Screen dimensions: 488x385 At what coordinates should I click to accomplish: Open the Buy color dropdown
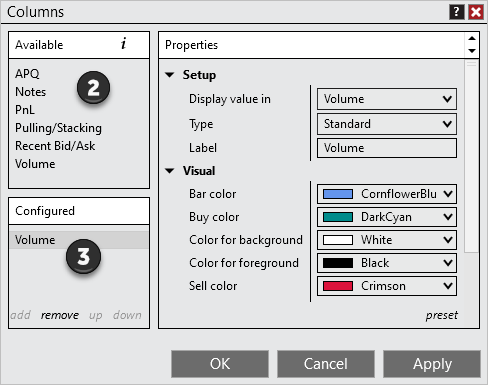point(387,217)
